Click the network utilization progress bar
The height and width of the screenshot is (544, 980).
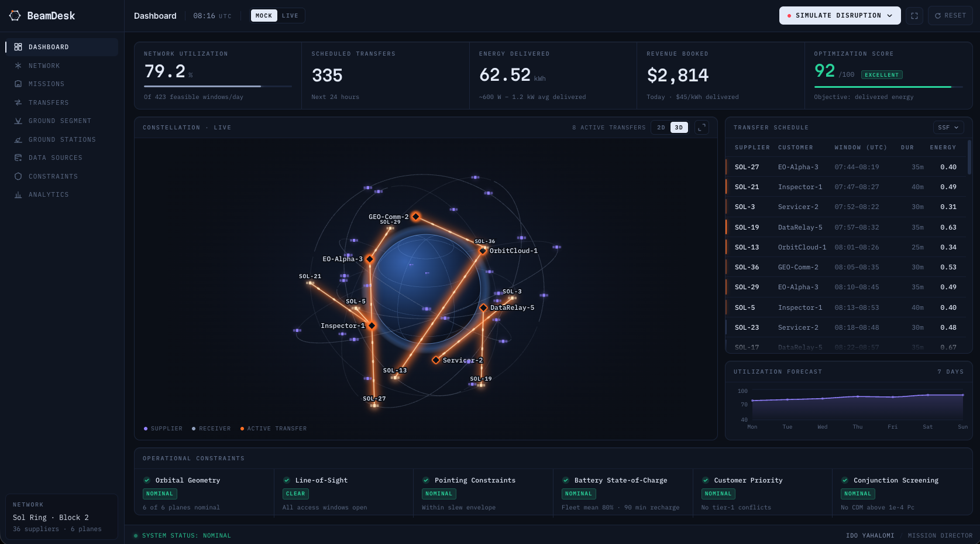[x=218, y=86]
